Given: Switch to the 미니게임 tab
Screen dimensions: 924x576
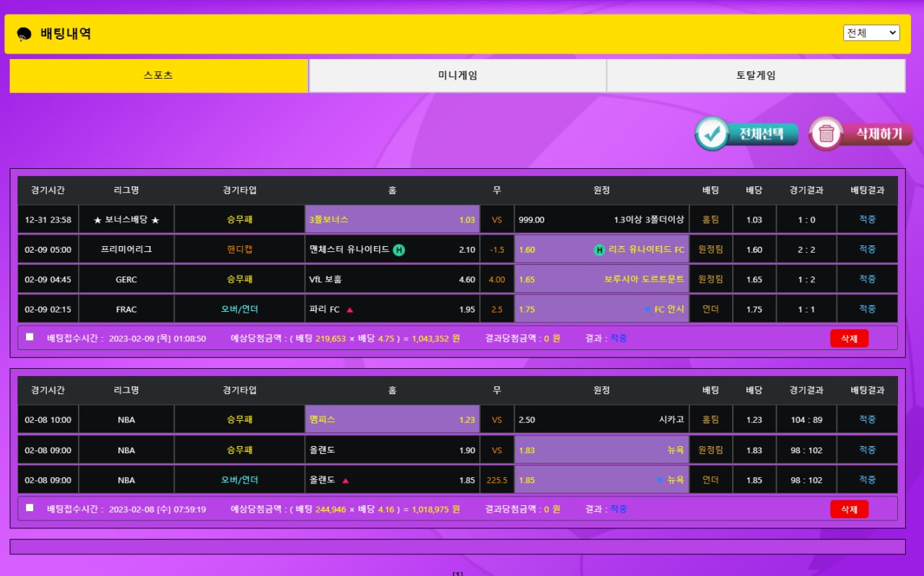Looking at the screenshot, I should click(458, 76).
